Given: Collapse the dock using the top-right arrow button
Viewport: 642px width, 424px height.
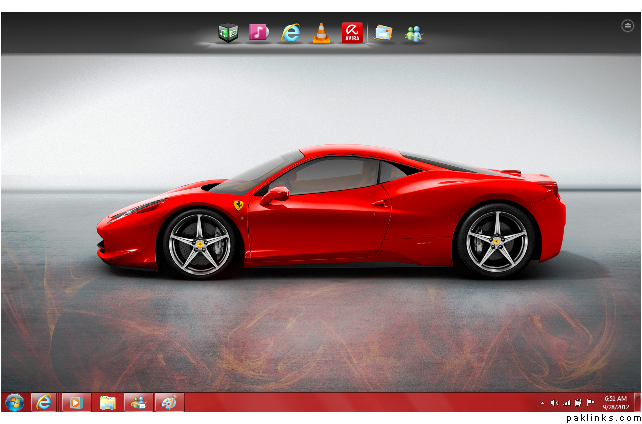Looking at the screenshot, I should (627, 25).
